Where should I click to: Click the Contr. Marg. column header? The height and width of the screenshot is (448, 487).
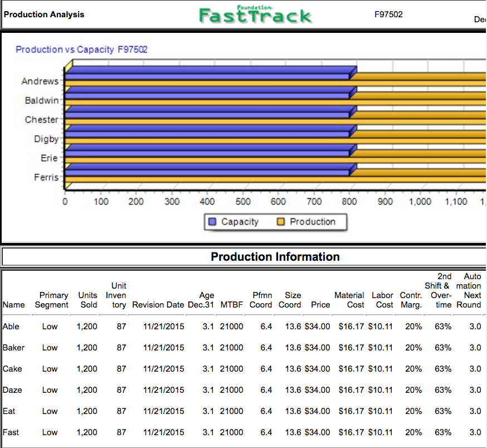tap(411, 300)
